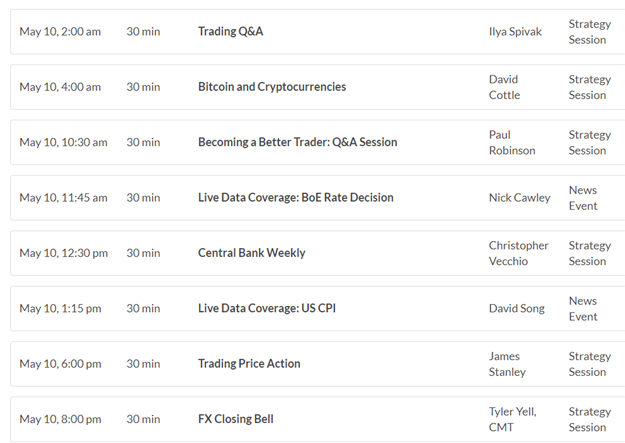Select presenter James Stanley
Image resolution: width=625 pixels, height=443 pixels.
click(x=507, y=364)
